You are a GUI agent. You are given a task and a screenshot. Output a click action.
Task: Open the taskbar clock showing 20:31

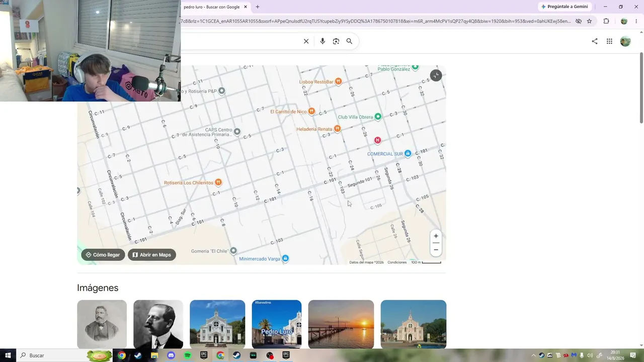616,355
